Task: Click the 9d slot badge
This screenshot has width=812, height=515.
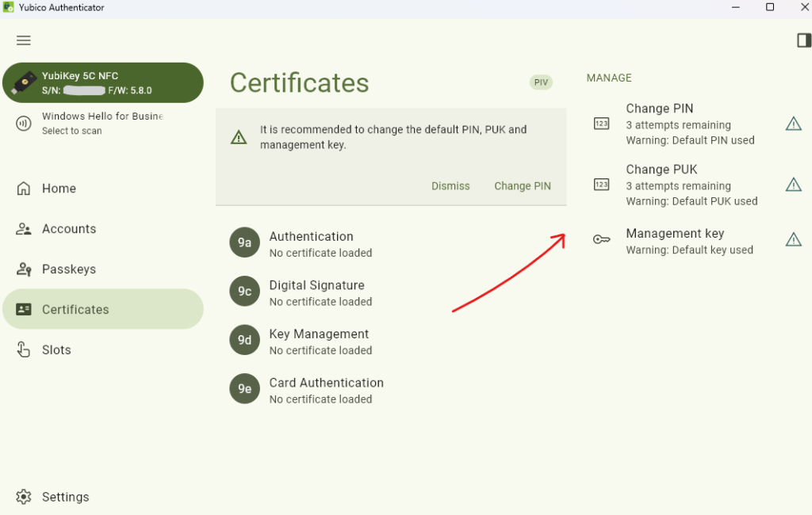Action: [244, 340]
